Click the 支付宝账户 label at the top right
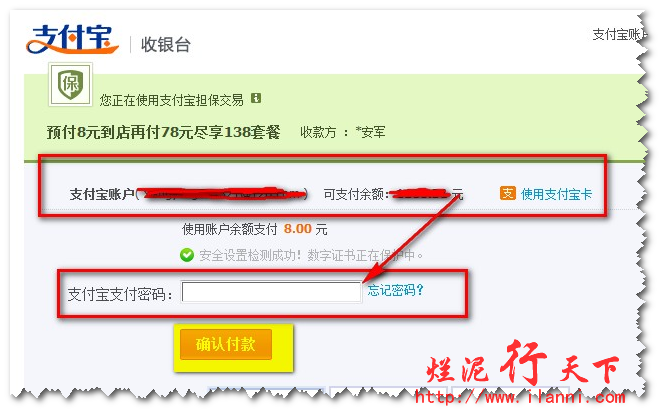665x415 pixels. coord(618,34)
